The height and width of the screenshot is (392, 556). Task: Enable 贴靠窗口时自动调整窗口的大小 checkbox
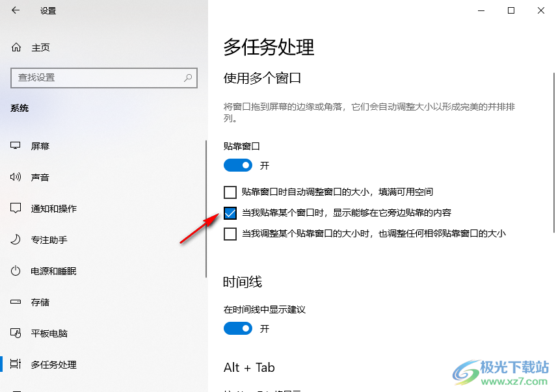point(230,192)
